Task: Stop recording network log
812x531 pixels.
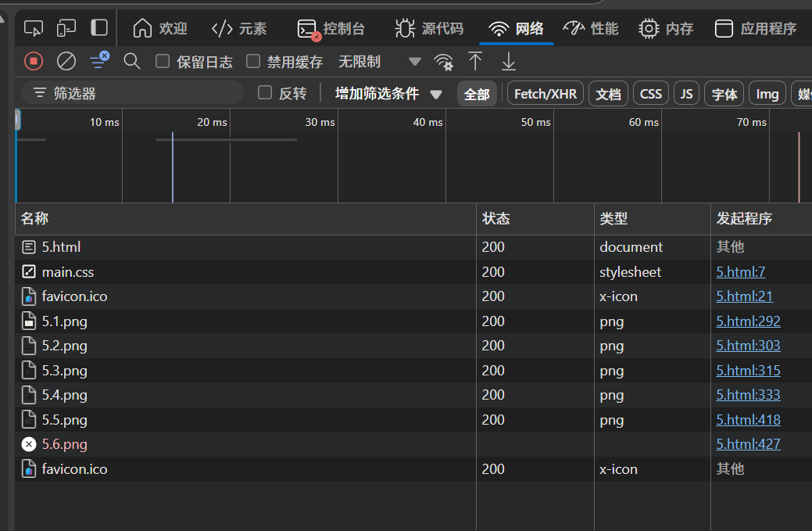Action: pos(34,61)
